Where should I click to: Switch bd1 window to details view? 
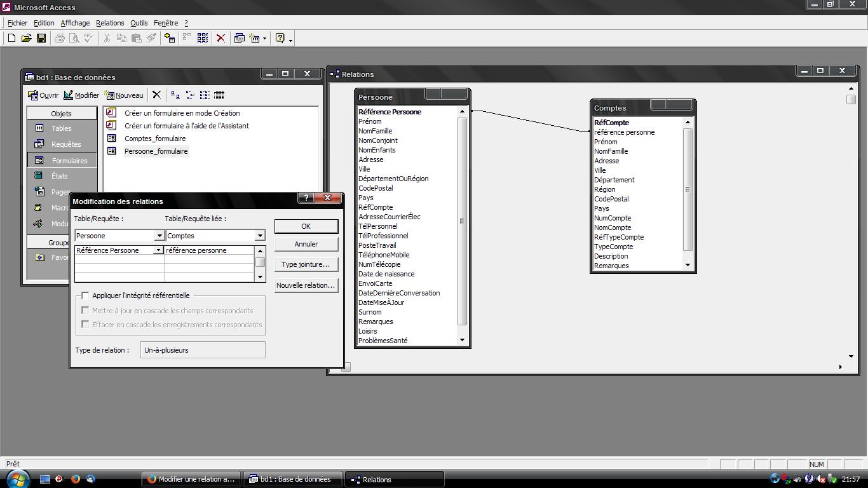219,95
